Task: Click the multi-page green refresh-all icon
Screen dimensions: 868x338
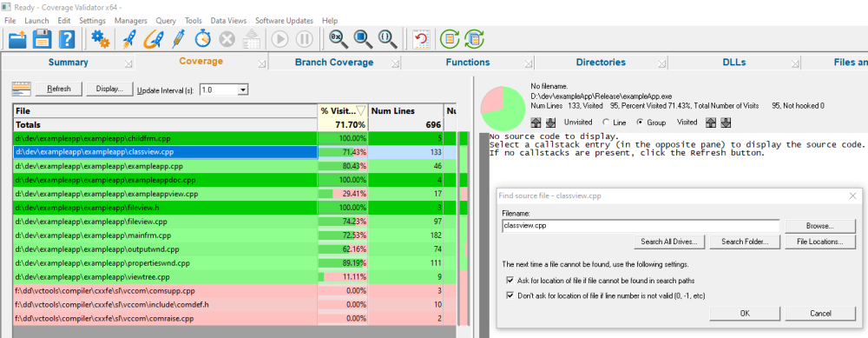Action: point(475,39)
